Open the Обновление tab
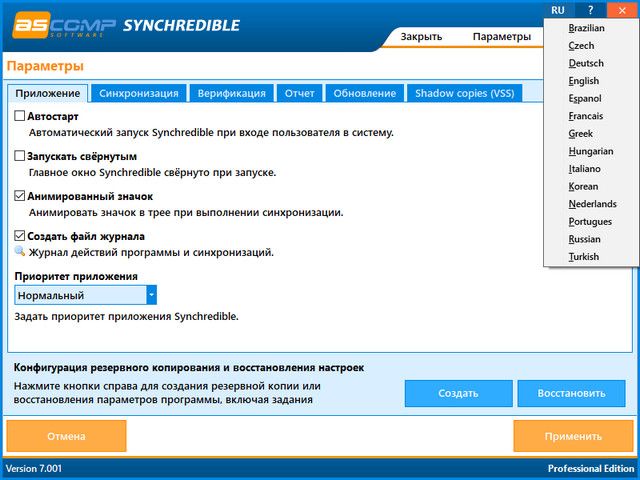Screen dimensions: 640x480 pyautogui.click(x=364, y=93)
